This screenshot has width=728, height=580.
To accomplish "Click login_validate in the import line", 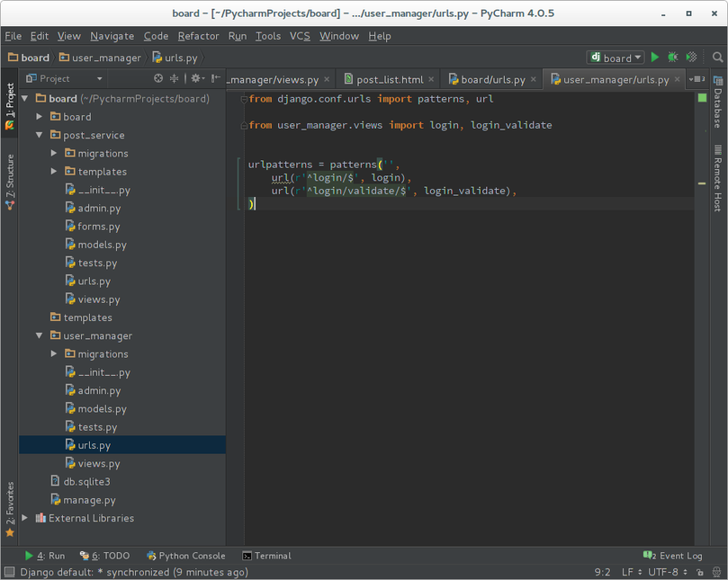I will coord(511,125).
